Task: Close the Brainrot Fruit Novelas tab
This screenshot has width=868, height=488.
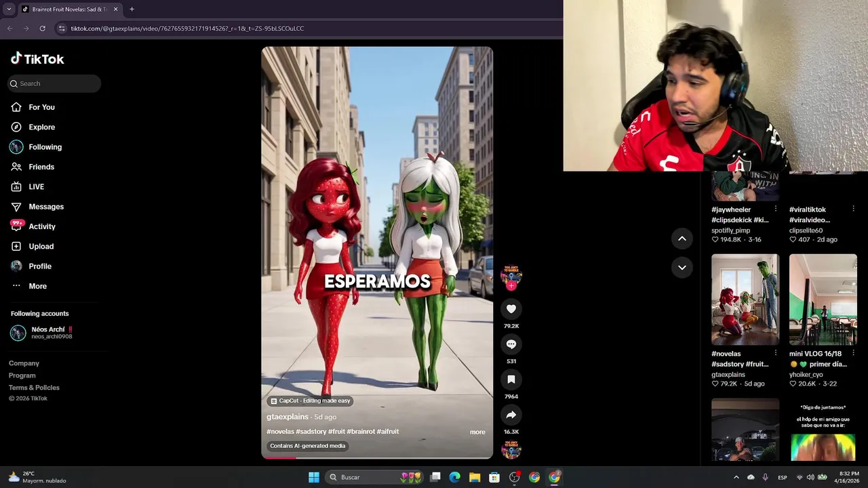Action: coord(115,9)
